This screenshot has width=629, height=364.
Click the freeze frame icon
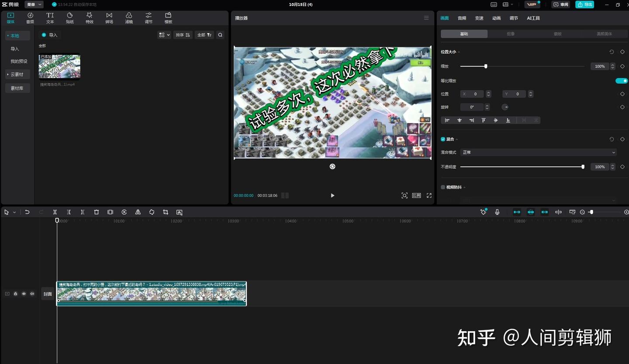coord(110,212)
